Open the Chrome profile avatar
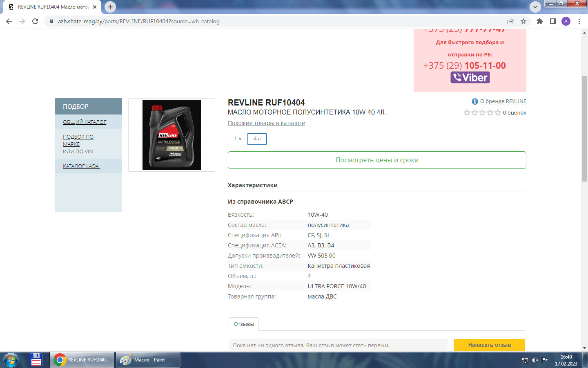588x368 pixels. pyautogui.click(x=566, y=21)
